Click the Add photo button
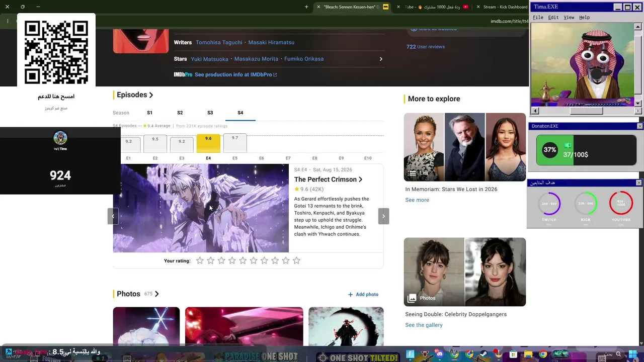 [363, 295]
